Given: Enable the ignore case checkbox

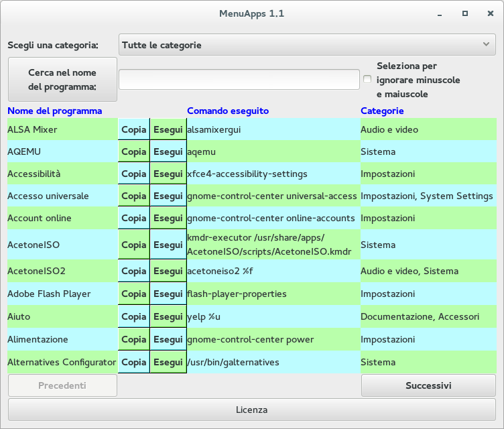Looking at the screenshot, I should point(367,80).
